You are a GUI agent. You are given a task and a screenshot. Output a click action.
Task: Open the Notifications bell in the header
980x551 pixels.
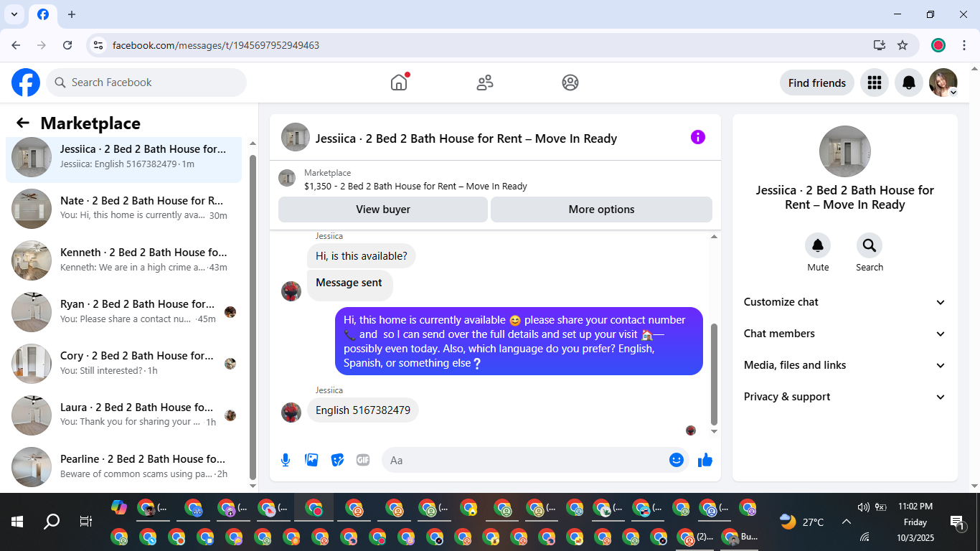coord(909,83)
